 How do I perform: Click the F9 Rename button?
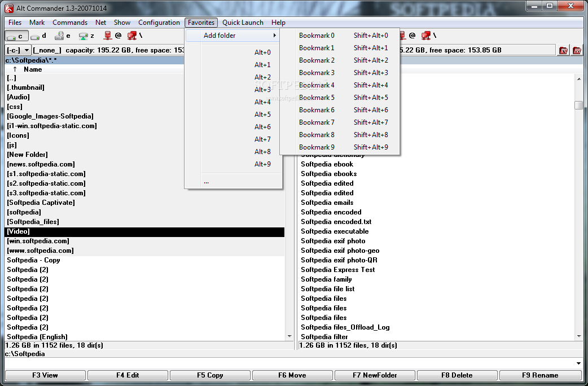541,375
